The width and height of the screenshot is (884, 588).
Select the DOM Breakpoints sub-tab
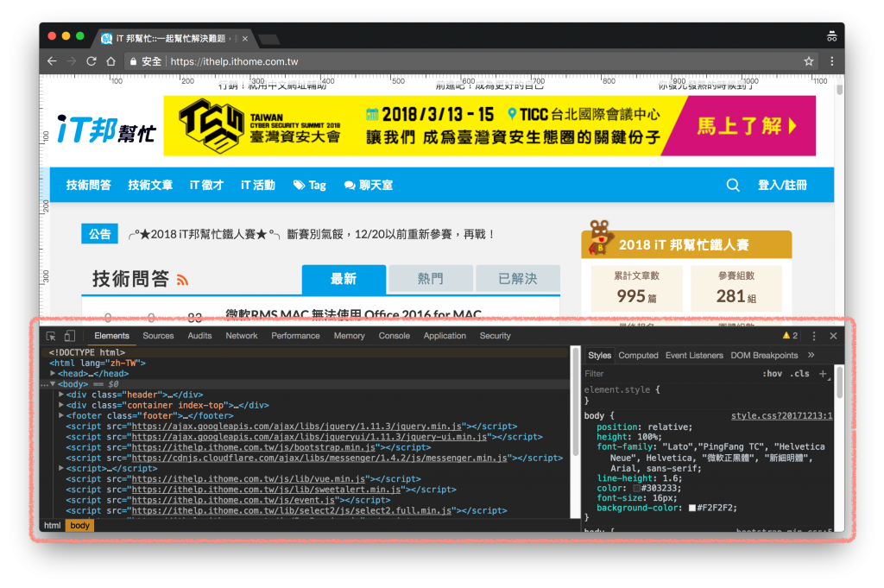pos(764,355)
